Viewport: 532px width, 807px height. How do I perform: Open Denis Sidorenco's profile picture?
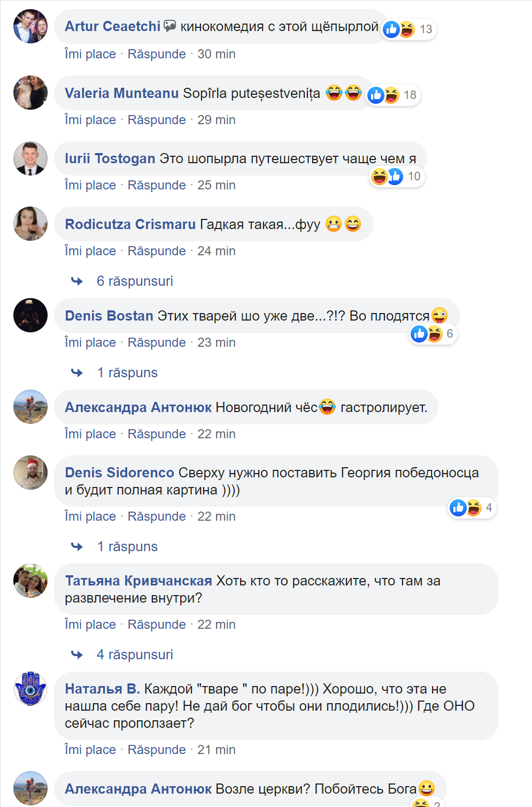30,473
